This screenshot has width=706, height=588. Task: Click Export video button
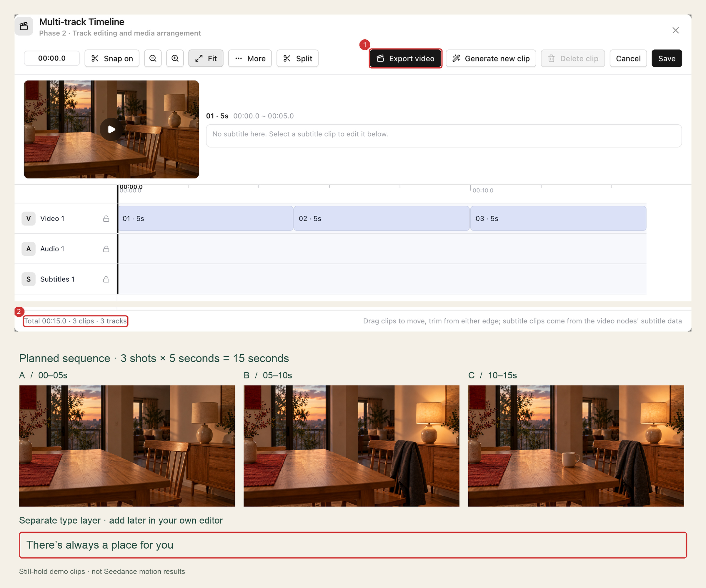click(x=405, y=59)
